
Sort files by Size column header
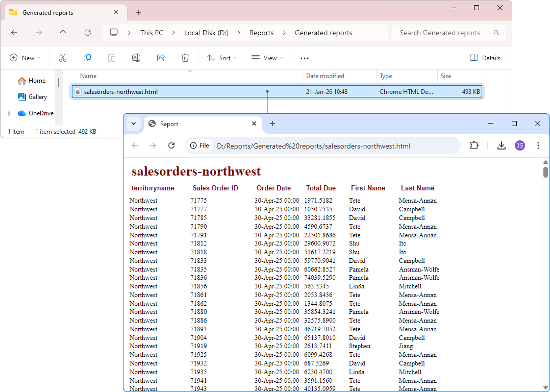click(446, 76)
